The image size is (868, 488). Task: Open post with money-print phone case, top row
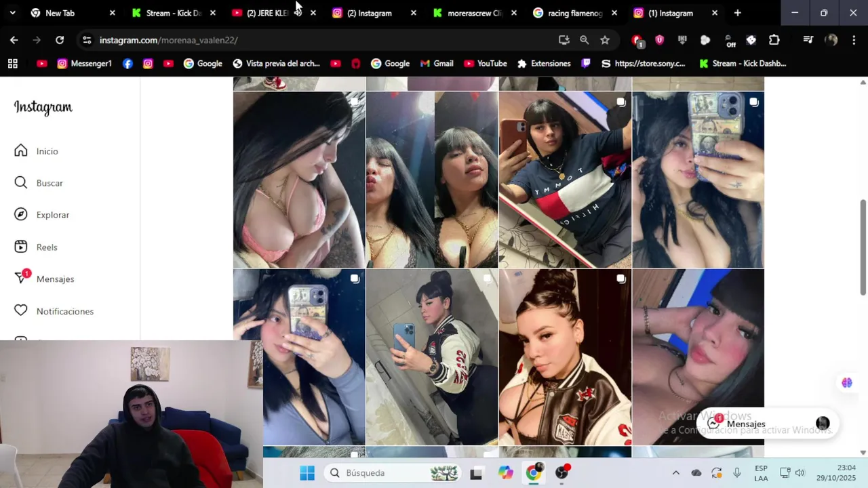click(x=698, y=180)
